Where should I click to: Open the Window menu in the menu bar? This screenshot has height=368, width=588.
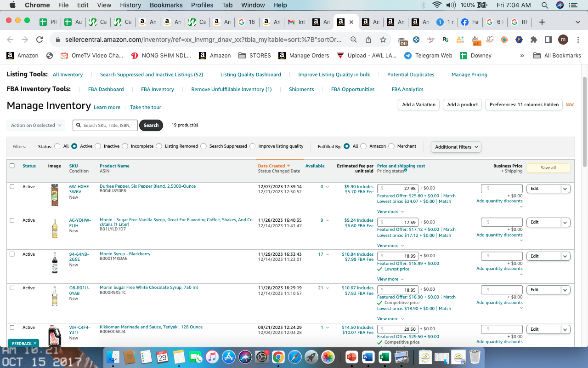point(253,6)
